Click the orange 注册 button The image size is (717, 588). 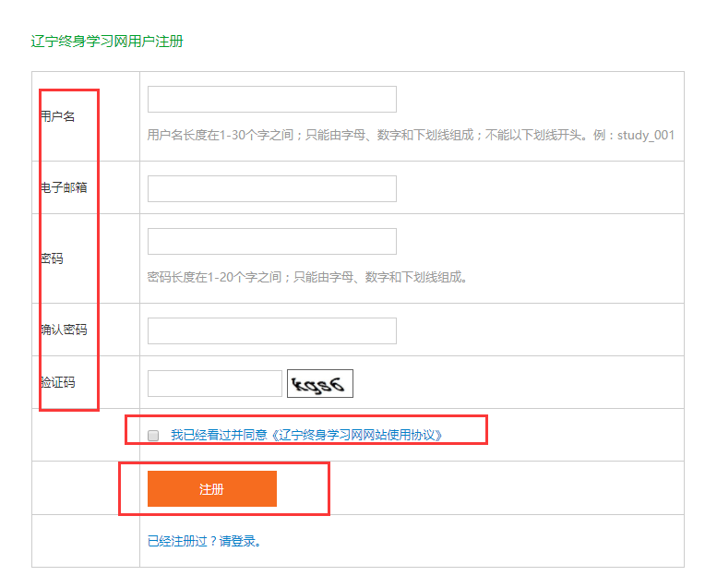point(212,488)
